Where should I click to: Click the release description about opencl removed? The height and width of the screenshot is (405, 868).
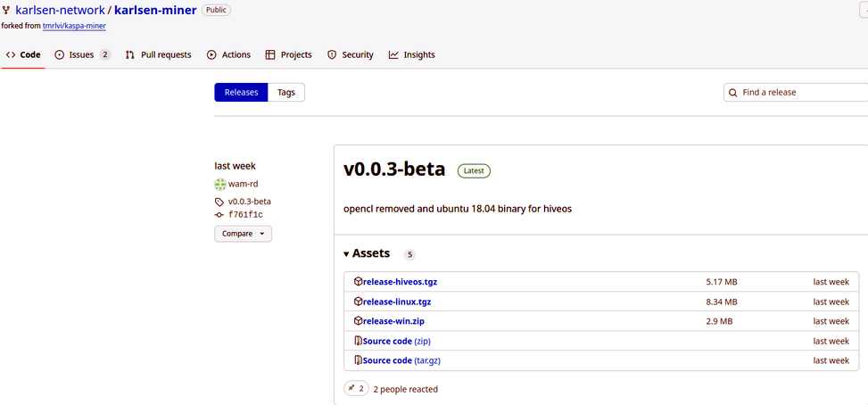tap(458, 210)
